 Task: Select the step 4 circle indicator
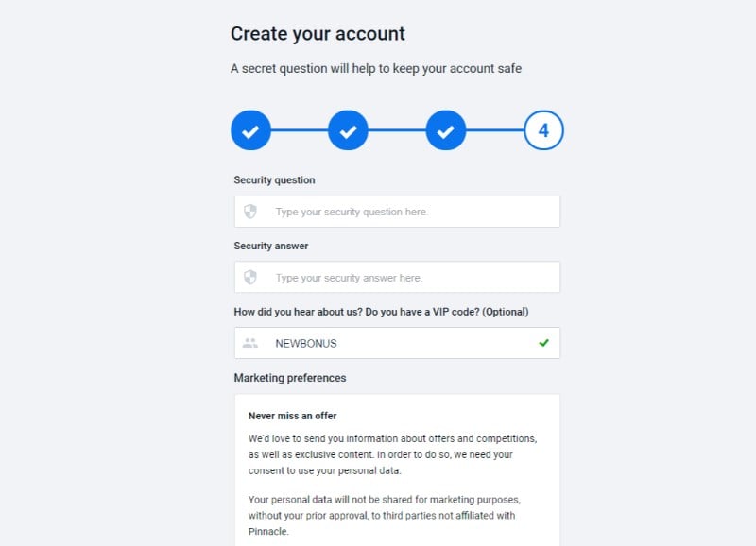(x=543, y=130)
